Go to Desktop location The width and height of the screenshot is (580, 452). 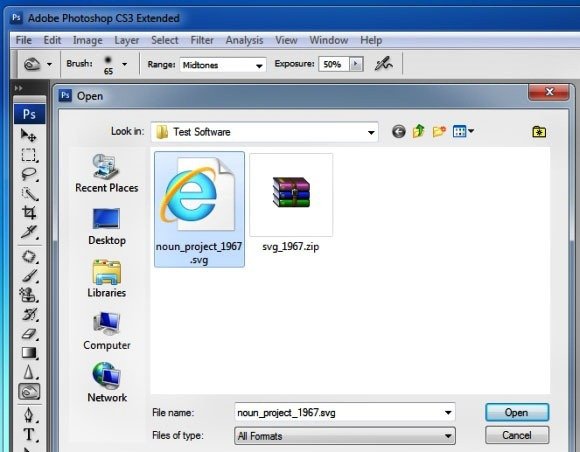click(107, 226)
